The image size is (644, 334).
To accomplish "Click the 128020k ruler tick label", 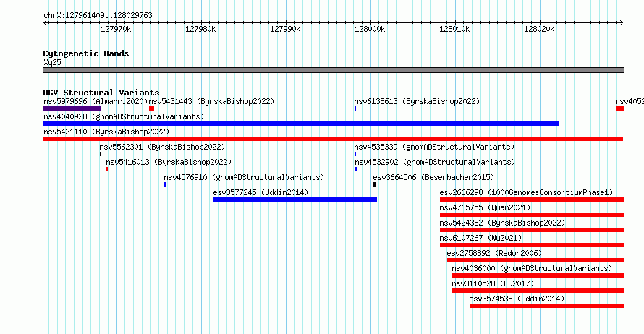I will (x=539, y=30).
